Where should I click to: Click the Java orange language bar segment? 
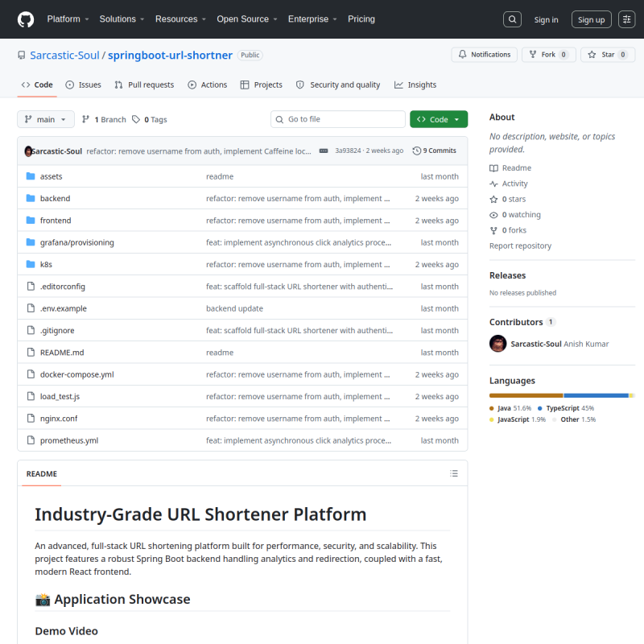pyautogui.click(x=526, y=395)
